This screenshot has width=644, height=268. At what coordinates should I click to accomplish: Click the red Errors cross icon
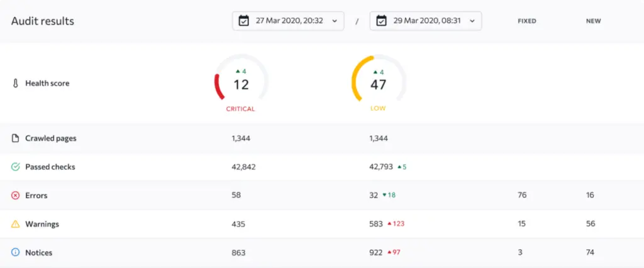(x=16, y=196)
